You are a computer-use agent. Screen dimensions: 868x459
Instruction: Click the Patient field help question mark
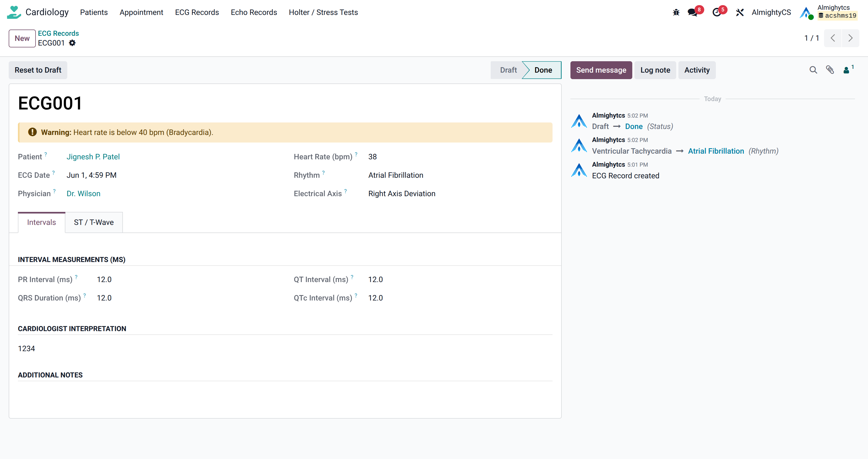pos(46,154)
